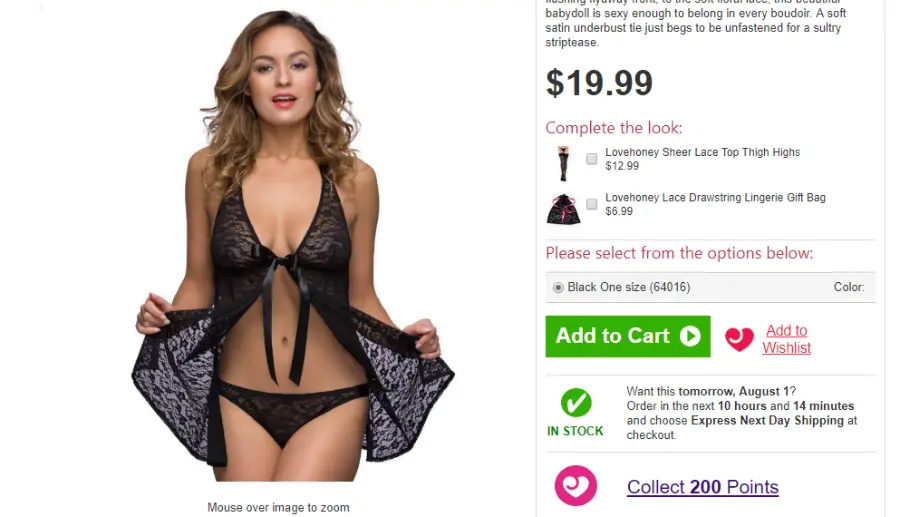This screenshot has height=517, width=900.
Task: Click the 'Express Next Day Shipping' text
Action: (x=767, y=421)
